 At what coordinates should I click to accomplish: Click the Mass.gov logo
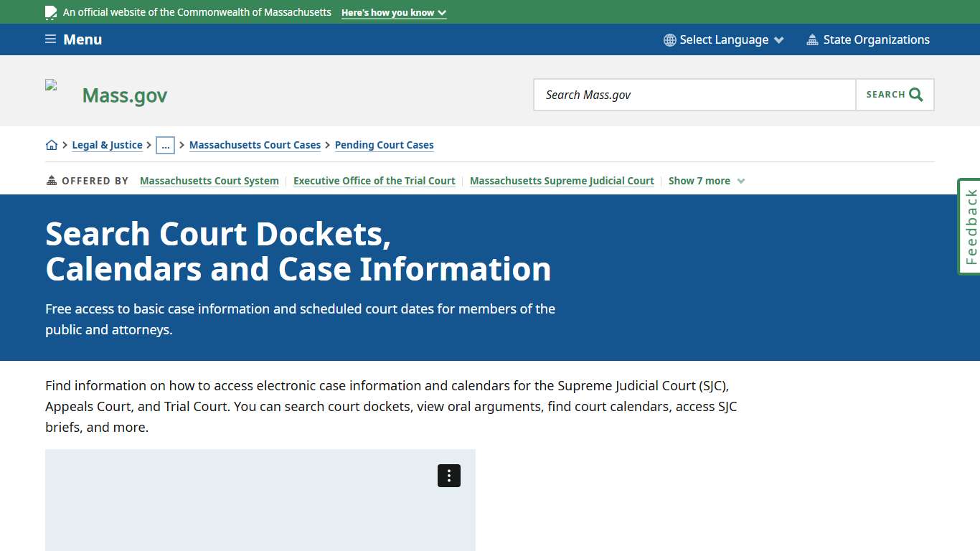tap(124, 94)
